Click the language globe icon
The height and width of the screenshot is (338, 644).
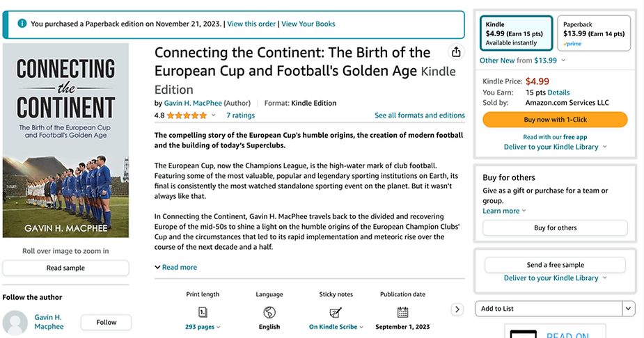coord(269,312)
